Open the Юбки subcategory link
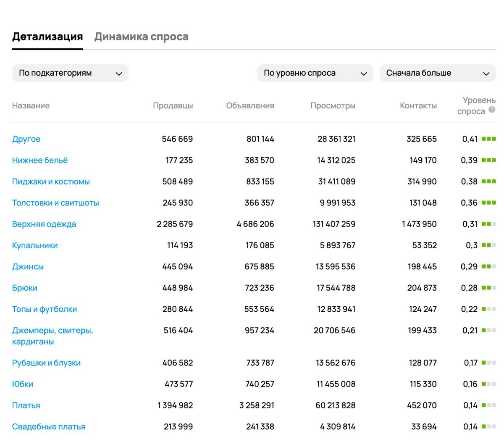This screenshot has height=447, width=504. click(23, 384)
